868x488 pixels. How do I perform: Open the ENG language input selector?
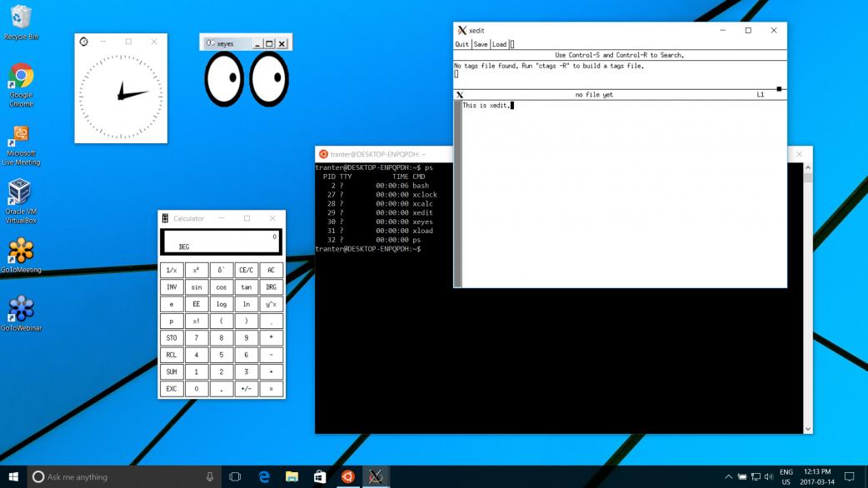786,476
